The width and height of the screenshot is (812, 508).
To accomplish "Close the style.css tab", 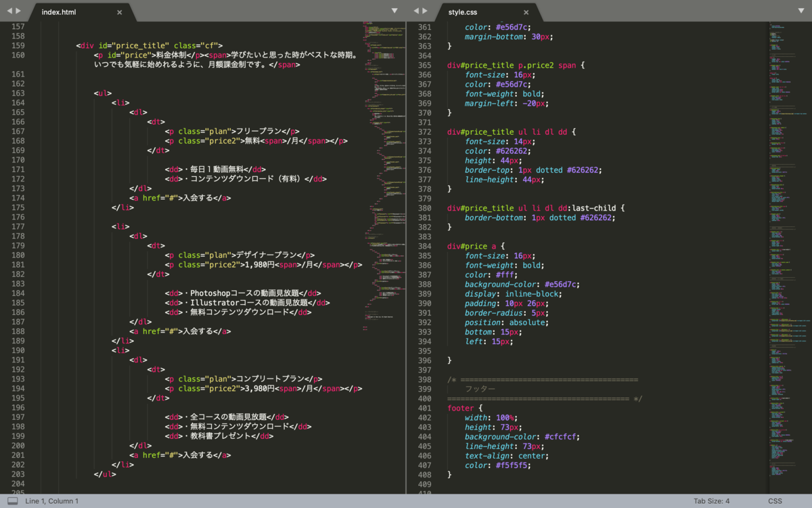I will 526,12.
